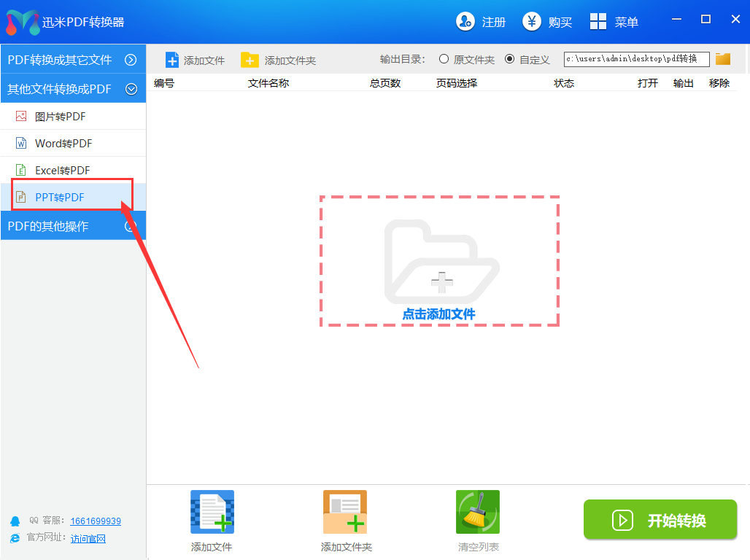Click the Purchase yen icon
The width and height of the screenshot is (750, 560).
pos(532,22)
